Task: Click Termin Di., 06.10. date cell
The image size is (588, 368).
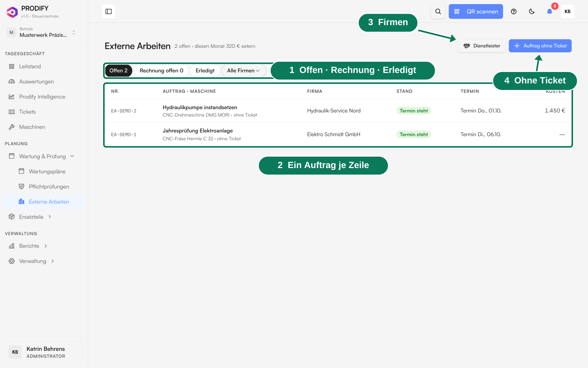Action: pyautogui.click(x=481, y=134)
